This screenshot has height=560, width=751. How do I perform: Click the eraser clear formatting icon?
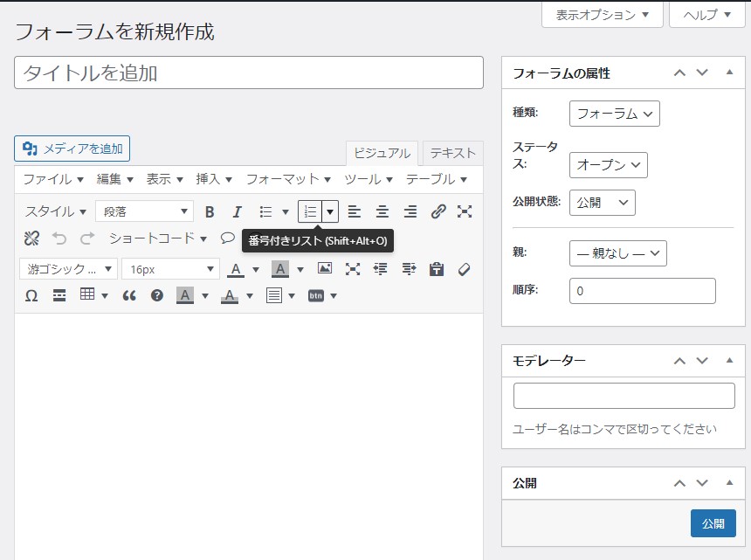tap(465, 269)
